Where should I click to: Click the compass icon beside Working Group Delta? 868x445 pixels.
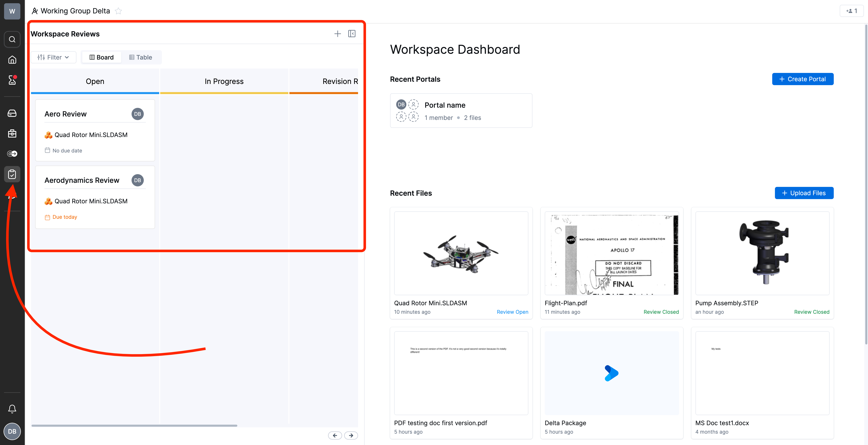click(x=35, y=11)
